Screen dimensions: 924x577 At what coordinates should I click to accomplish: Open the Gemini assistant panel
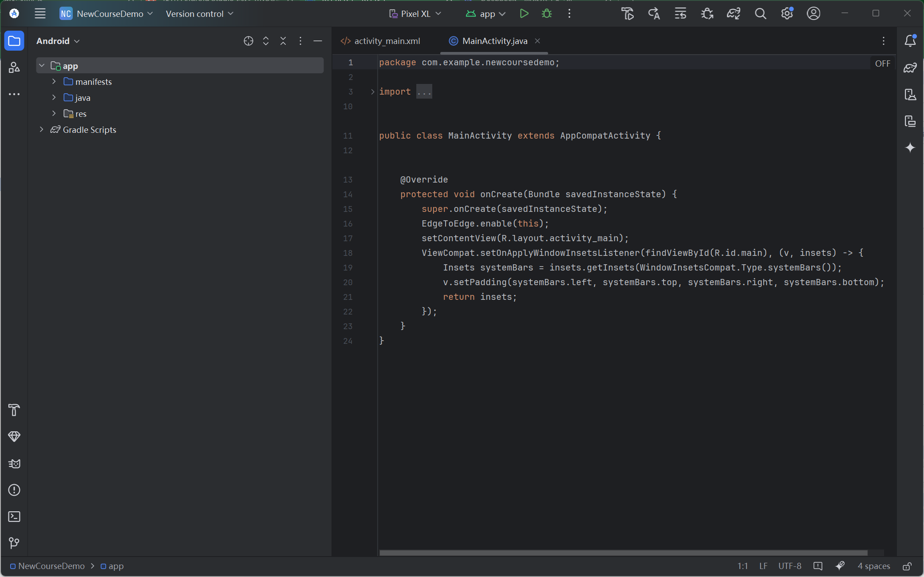pos(910,147)
